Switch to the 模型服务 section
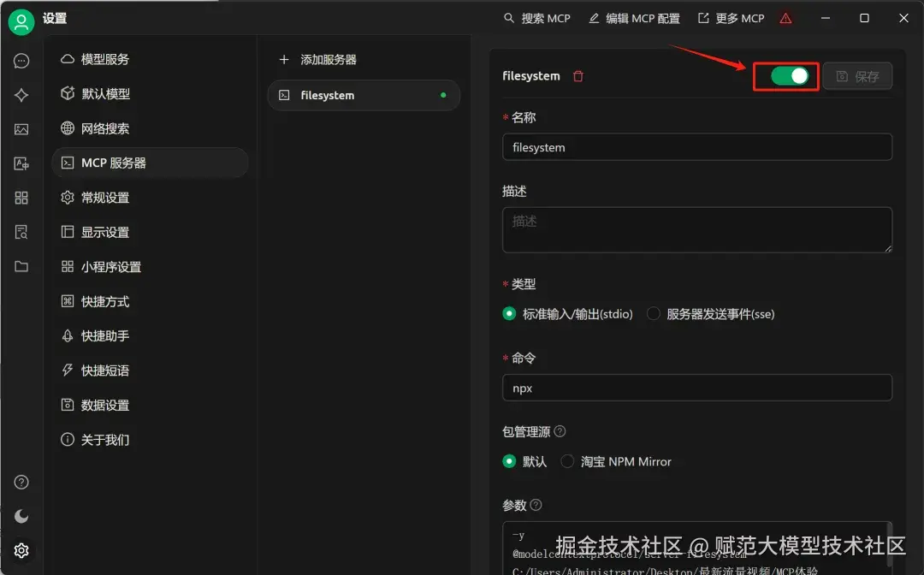 coord(104,59)
